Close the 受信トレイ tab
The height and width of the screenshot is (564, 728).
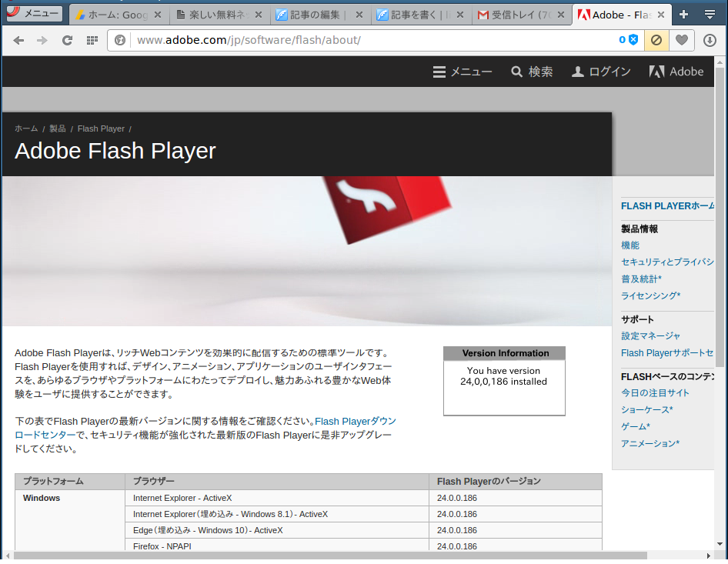tap(561, 15)
